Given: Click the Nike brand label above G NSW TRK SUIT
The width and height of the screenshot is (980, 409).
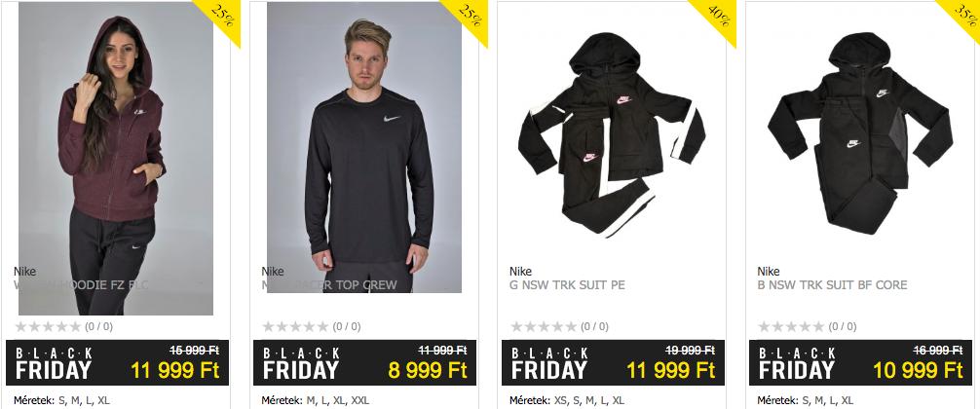Looking at the screenshot, I should [x=520, y=272].
